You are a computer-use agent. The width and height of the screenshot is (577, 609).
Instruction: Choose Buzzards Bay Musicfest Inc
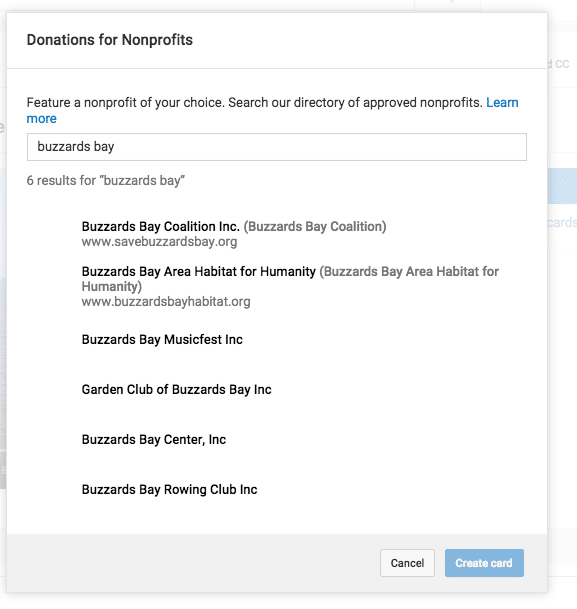pyautogui.click(x=162, y=340)
